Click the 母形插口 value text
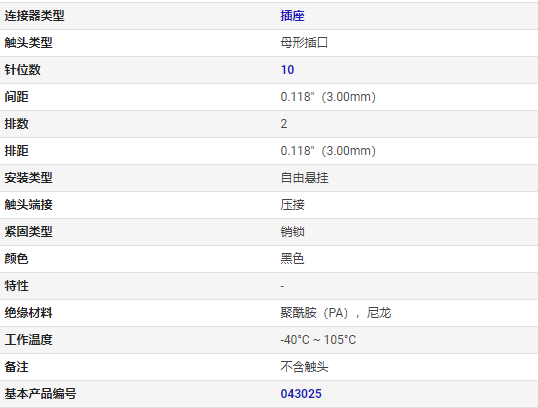Screen dimensions: 538x408 (304, 43)
